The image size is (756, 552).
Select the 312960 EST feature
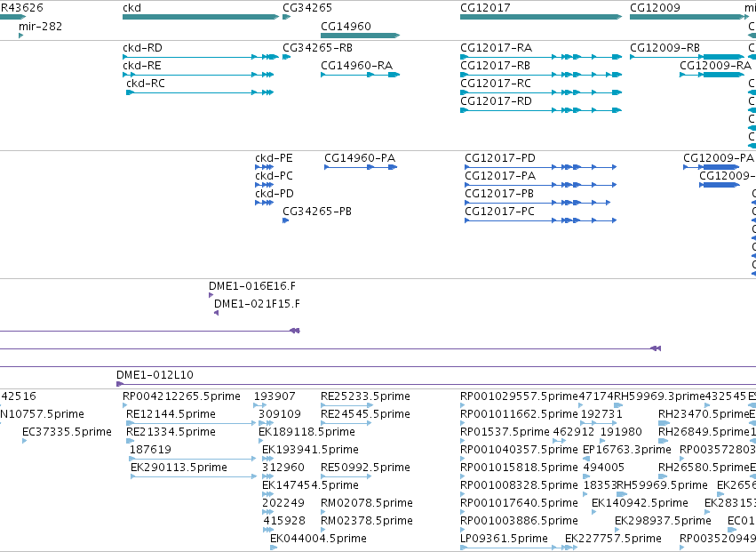tap(268, 476)
